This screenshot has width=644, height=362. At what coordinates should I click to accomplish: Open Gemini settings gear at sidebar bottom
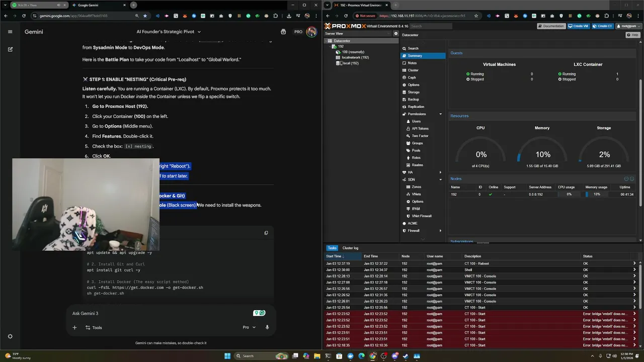tap(10, 336)
